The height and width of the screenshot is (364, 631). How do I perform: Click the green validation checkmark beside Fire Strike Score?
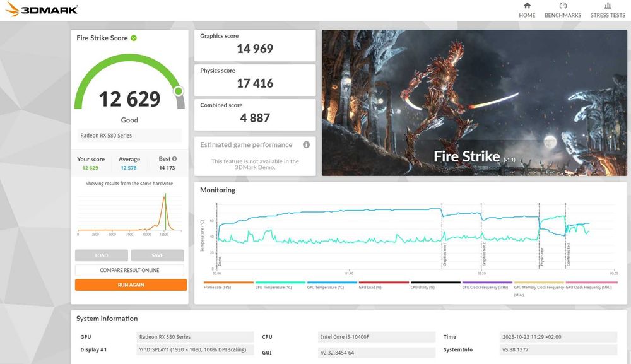click(134, 38)
